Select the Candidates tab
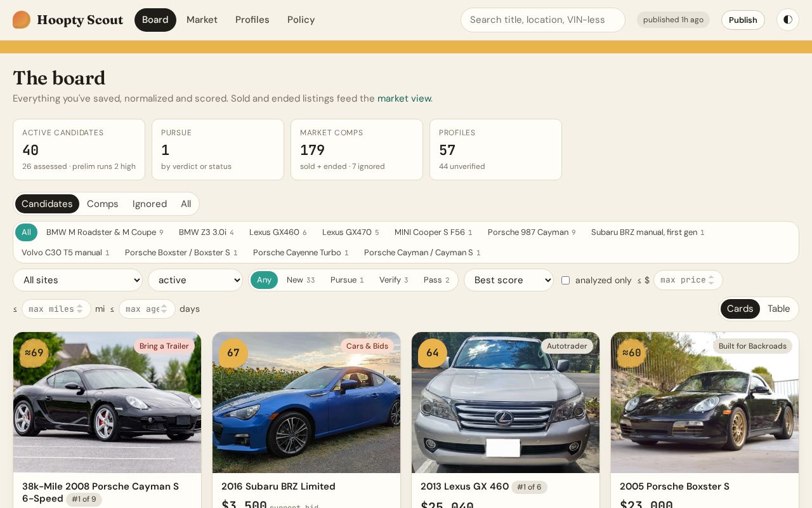This screenshot has height=508, width=812. point(47,204)
